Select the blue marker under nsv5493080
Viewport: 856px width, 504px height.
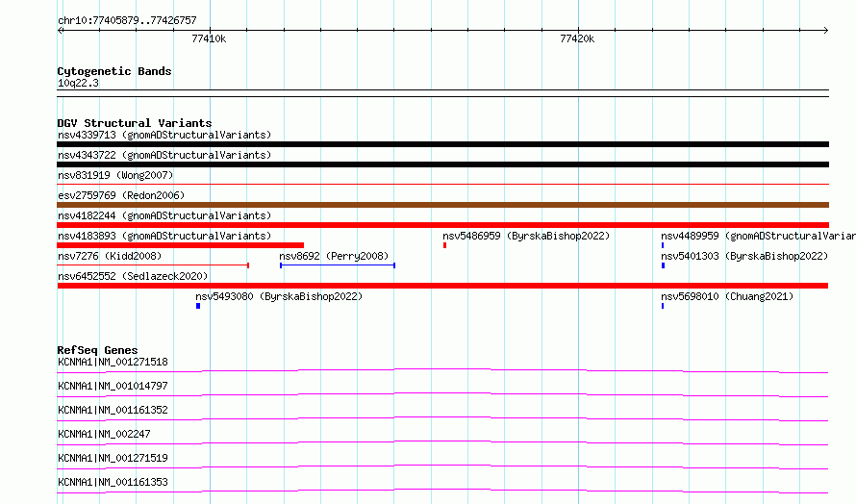[x=198, y=306]
